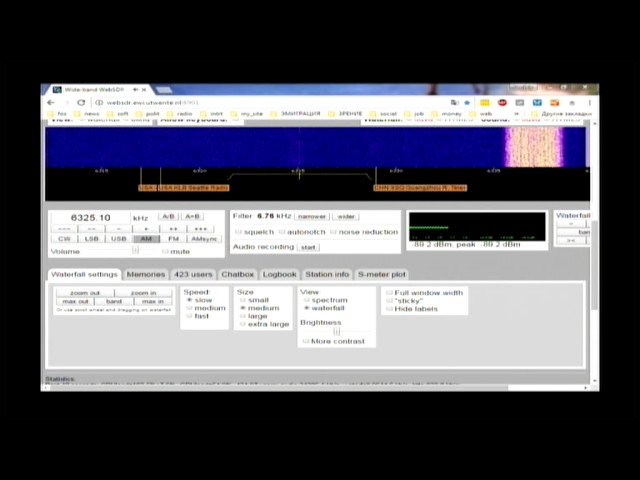Enable the squelch checkbox
This screenshot has width=640, height=480.
pyautogui.click(x=238, y=232)
